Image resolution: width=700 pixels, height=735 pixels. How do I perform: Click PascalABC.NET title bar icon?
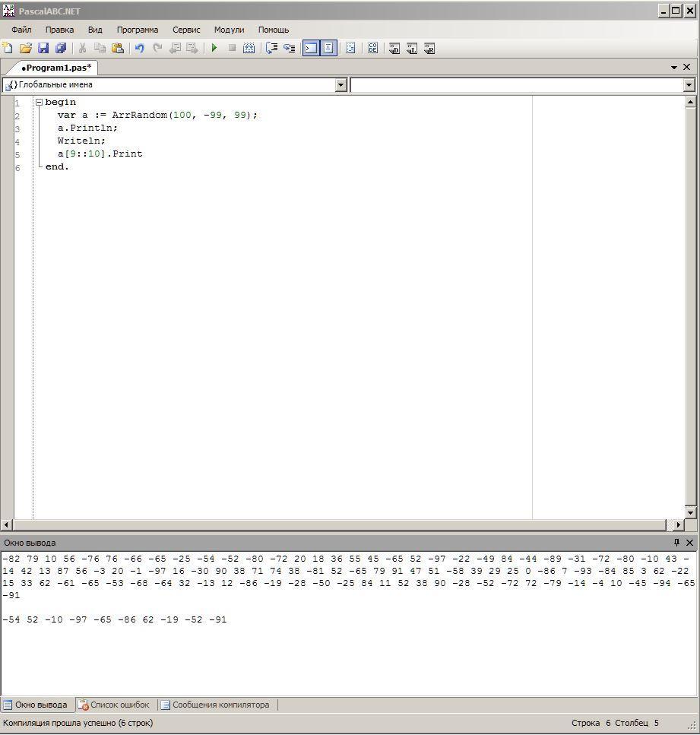point(8,11)
